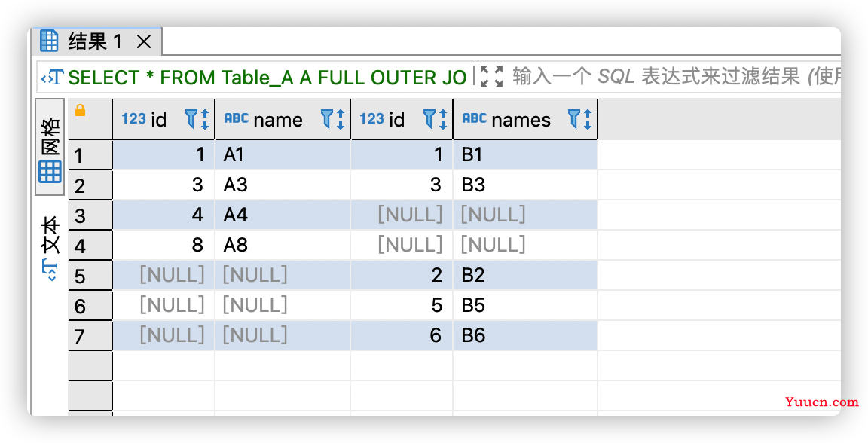Open filter on the names column

[x=574, y=118]
